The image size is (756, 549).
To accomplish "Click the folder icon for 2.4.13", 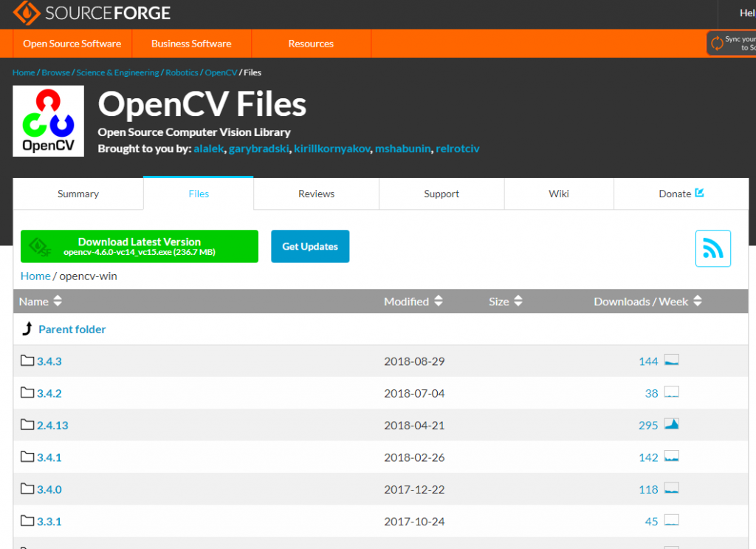I will click(x=27, y=425).
